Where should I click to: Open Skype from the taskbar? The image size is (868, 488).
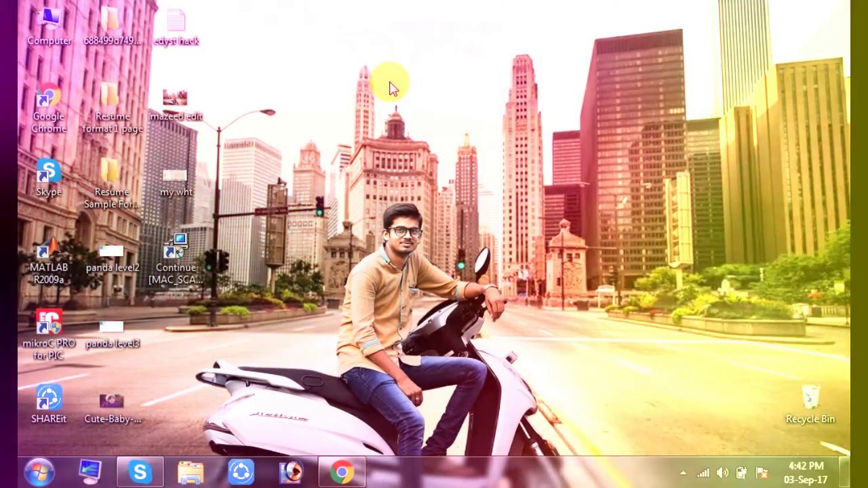(x=140, y=472)
